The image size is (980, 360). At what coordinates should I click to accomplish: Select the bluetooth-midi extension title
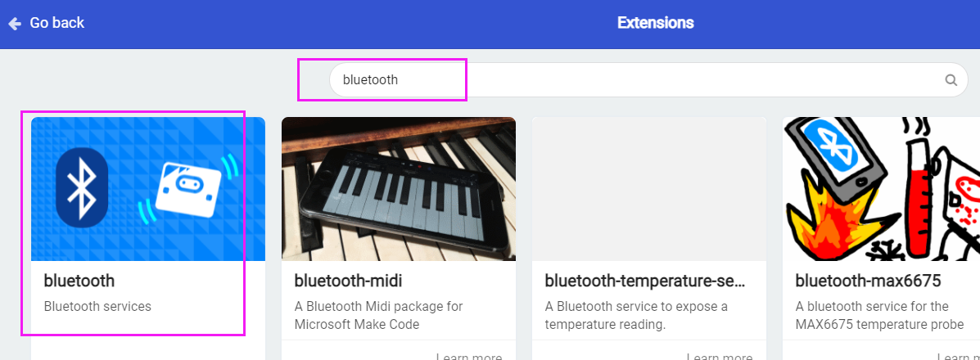click(348, 281)
